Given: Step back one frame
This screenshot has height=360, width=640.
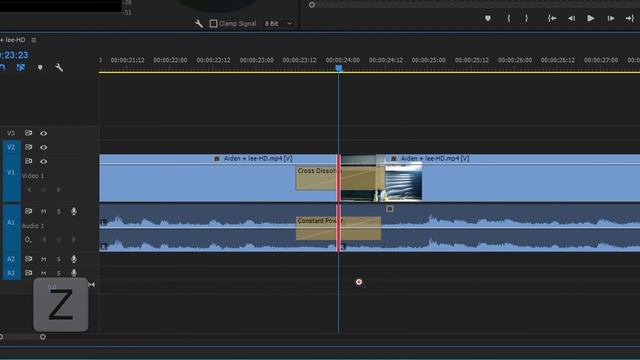Looking at the screenshot, I should click(x=571, y=18).
